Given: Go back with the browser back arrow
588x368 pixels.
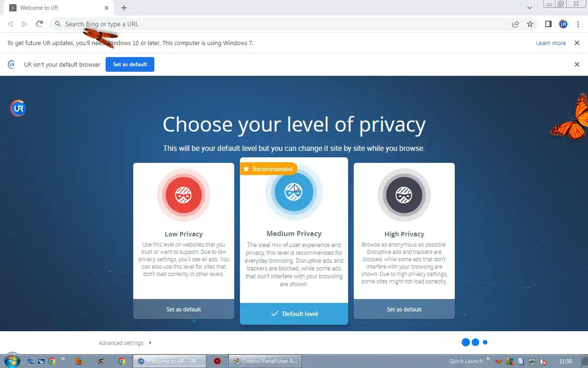Looking at the screenshot, I should click(10, 24).
